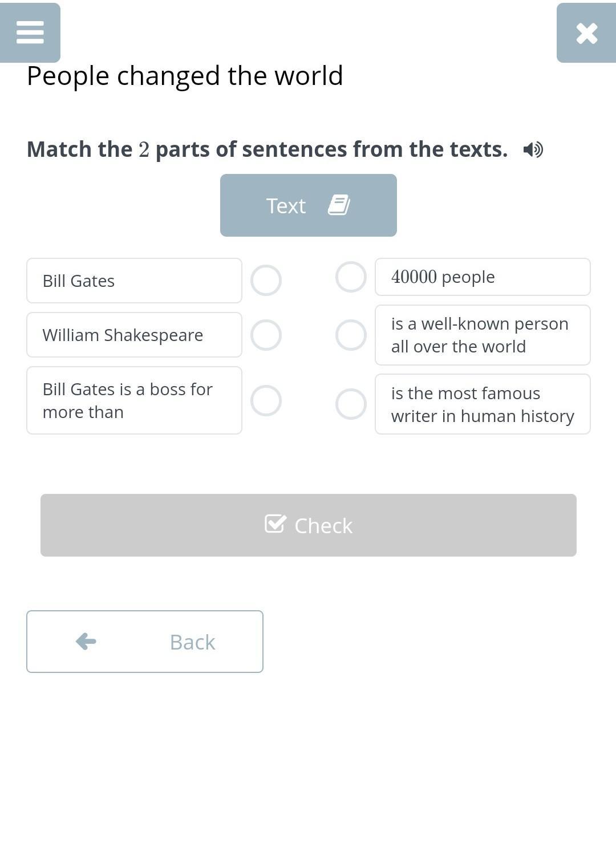Click 'is a well-known person' answer box
Screen dimensions: 616x860
(483, 335)
